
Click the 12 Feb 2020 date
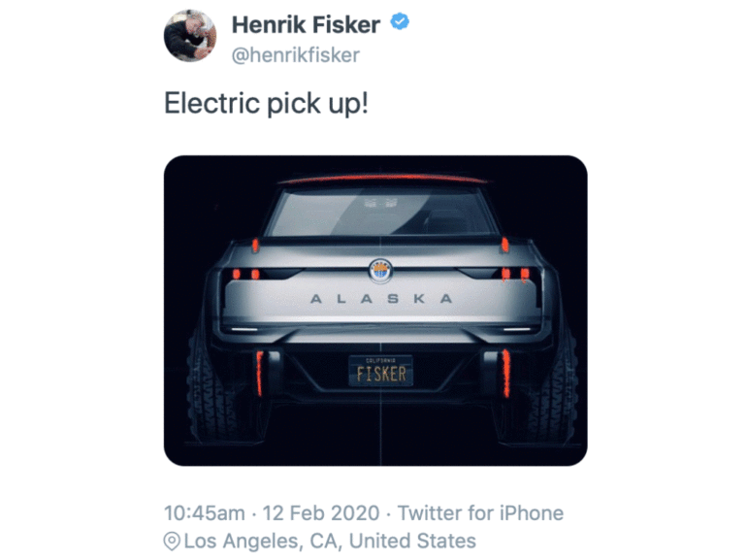(321, 513)
